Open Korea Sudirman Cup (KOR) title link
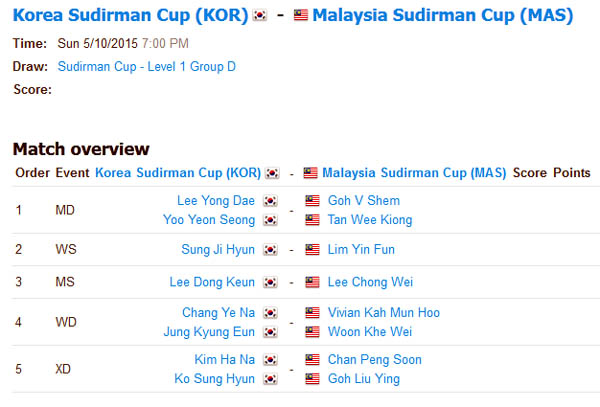 (130, 15)
